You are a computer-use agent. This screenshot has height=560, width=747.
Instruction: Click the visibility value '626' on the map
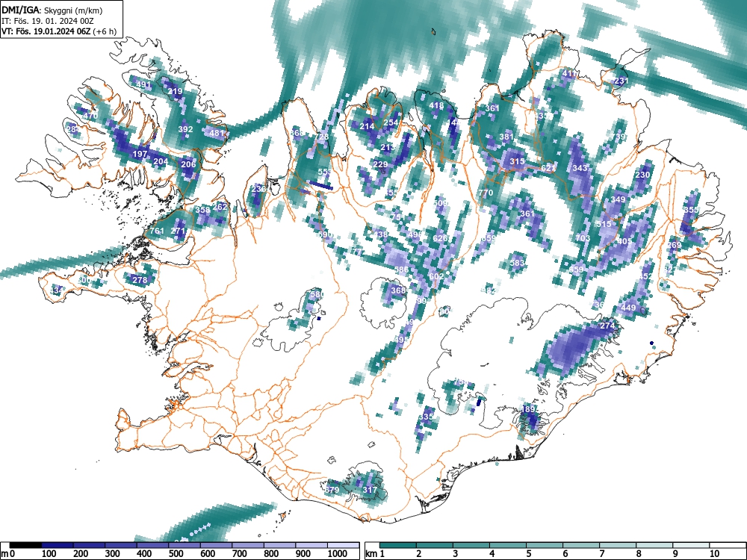[x=440, y=238]
